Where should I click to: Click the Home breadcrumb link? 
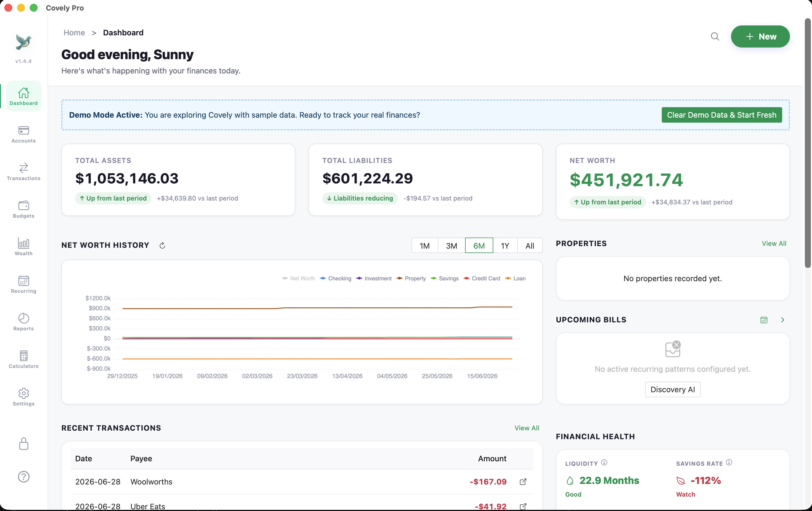pos(74,33)
